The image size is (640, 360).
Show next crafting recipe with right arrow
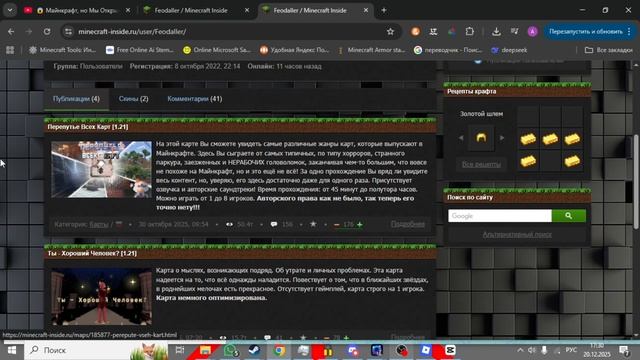point(502,138)
